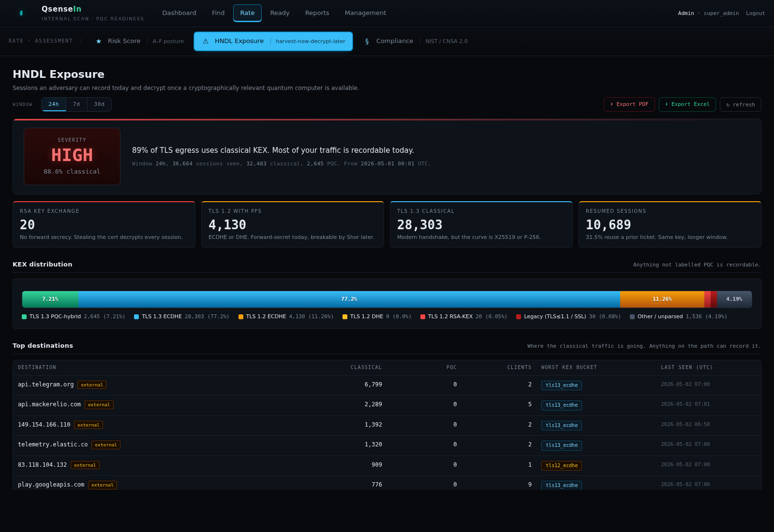
Task: Click the Admin user name
Action: (685, 13)
